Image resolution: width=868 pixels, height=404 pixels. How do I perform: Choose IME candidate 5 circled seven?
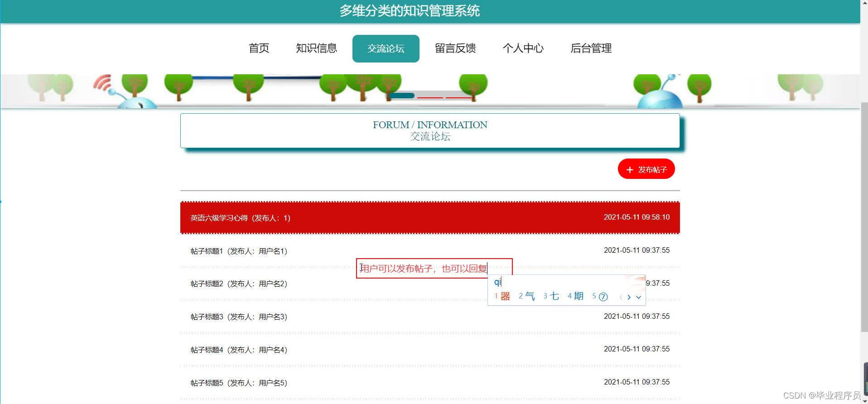point(600,297)
